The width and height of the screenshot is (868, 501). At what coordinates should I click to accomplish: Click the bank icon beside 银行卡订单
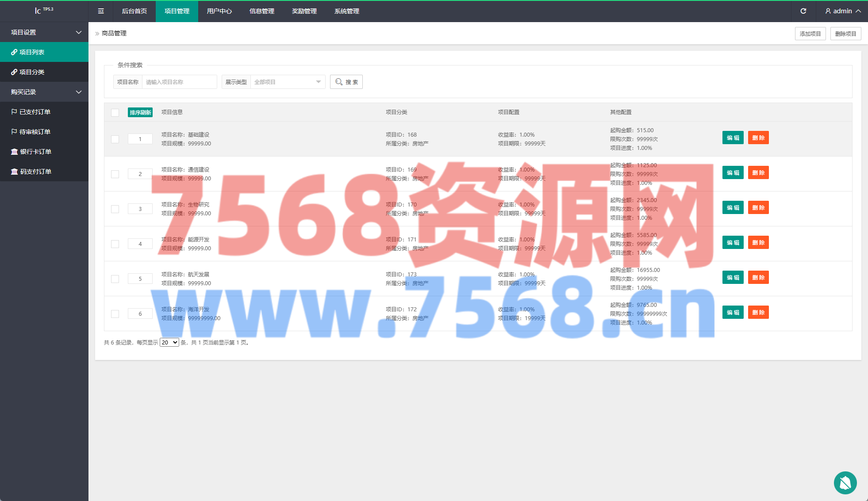pyautogui.click(x=14, y=152)
